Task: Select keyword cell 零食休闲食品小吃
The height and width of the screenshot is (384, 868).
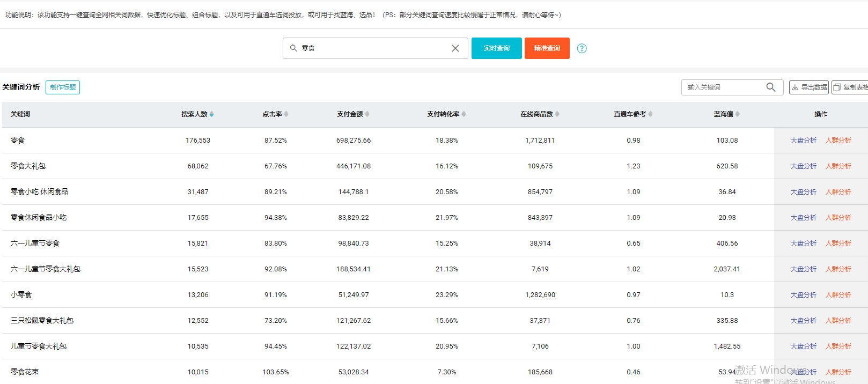Action: tap(39, 218)
